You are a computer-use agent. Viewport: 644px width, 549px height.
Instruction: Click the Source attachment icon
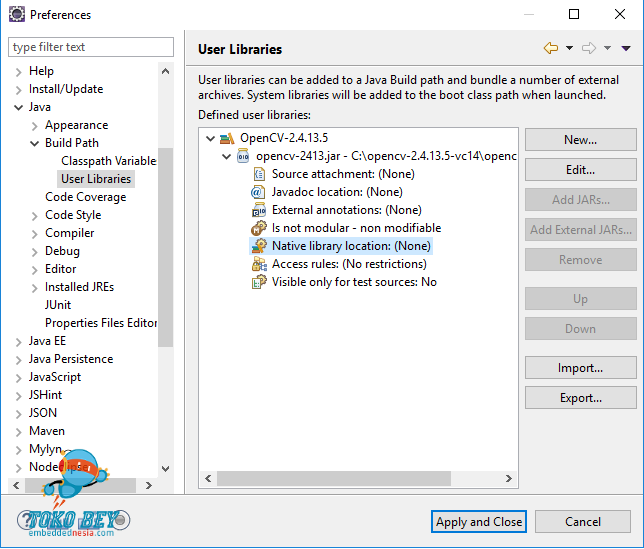[x=259, y=174]
